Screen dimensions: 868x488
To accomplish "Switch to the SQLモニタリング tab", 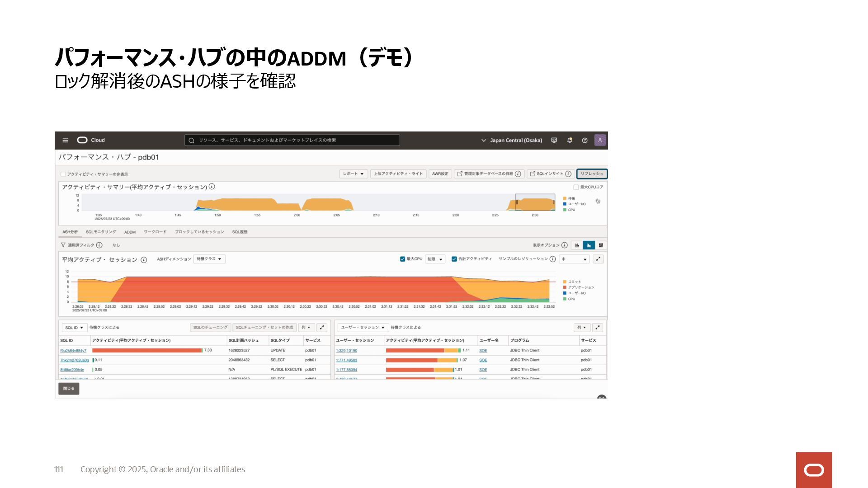I will click(101, 232).
